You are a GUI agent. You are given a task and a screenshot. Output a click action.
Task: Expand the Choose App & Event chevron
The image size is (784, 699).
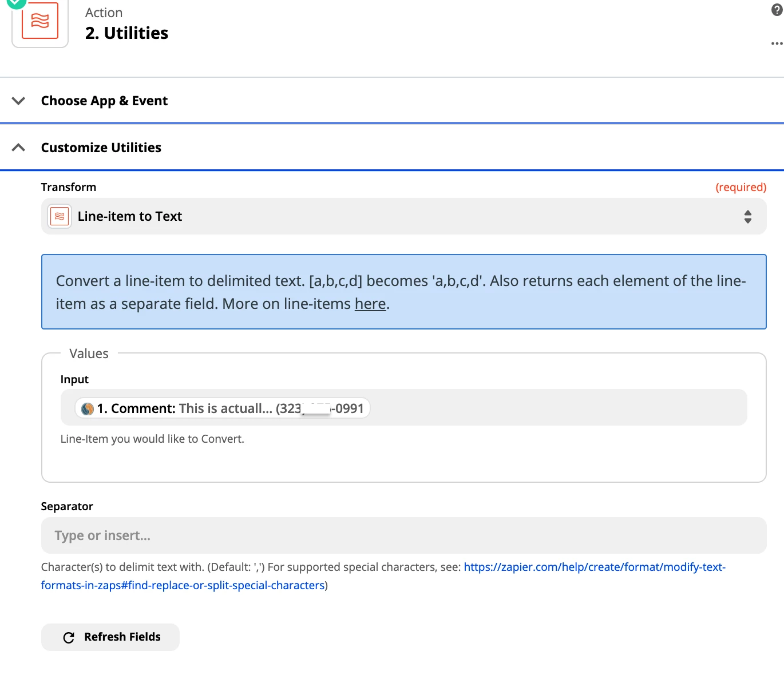(x=18, y=101)
